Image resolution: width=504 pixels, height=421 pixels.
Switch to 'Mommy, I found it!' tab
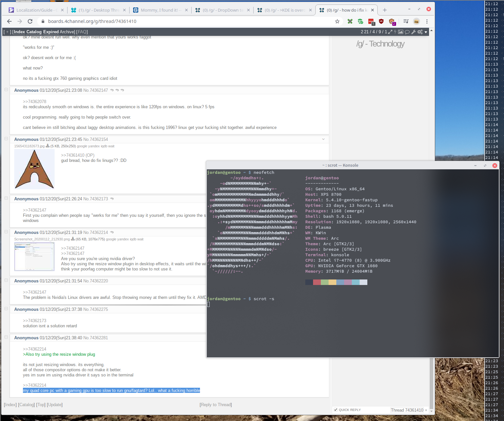(161, 10)
